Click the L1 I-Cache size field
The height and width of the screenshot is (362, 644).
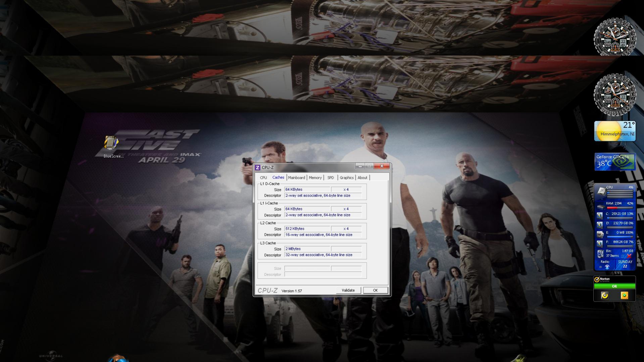pyautogui.click(x=307, y=209)
